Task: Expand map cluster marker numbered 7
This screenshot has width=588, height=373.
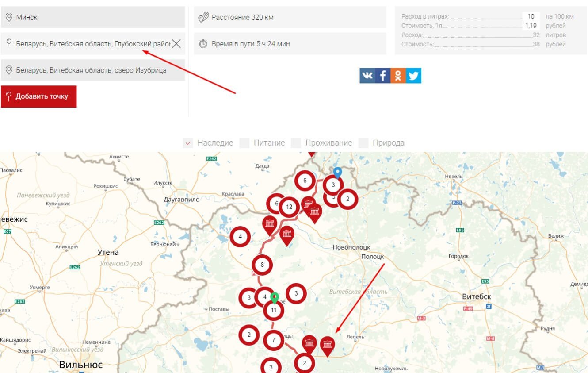Action: point(274,340)
